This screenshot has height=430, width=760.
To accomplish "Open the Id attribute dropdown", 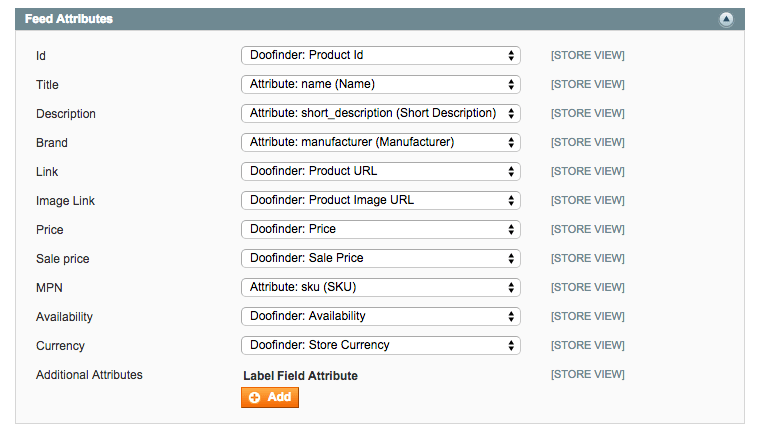I will [x=381, y=55].
